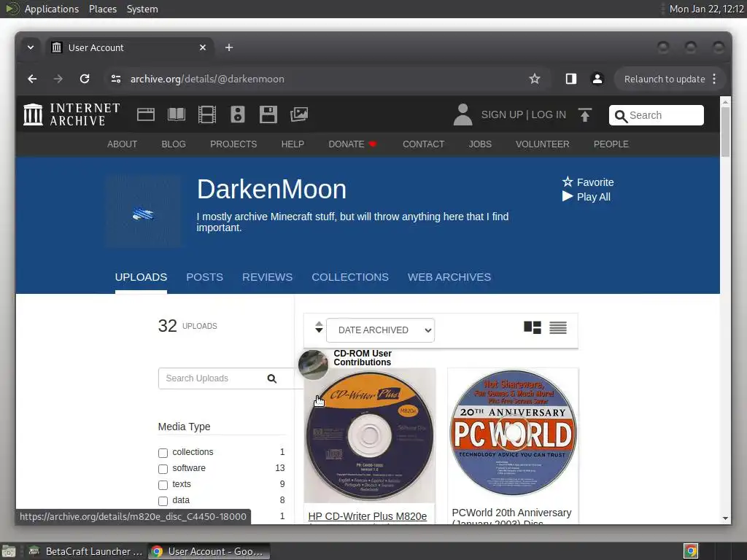Click the upload arrow icon
Image resolution: width=747 pixels, height=560 pixels.
[x=585, y=114]
